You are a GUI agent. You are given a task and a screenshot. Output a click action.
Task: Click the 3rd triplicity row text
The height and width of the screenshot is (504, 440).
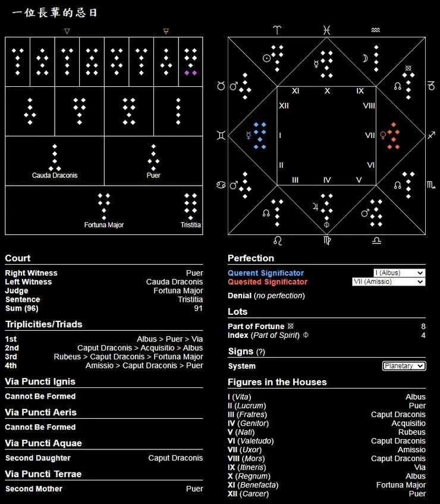(x=128, y=357)
